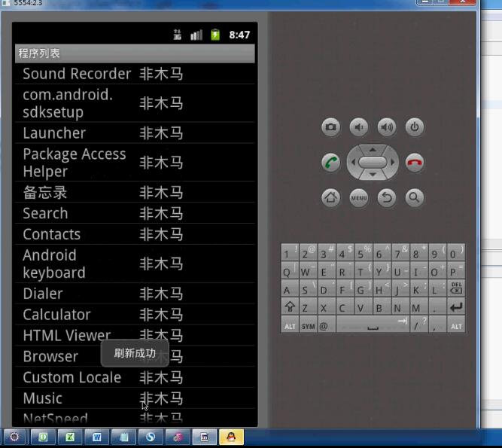The image size is (502, 448).
Task: Click the 1 key on emulator keyboard
Action: [290, 252]
